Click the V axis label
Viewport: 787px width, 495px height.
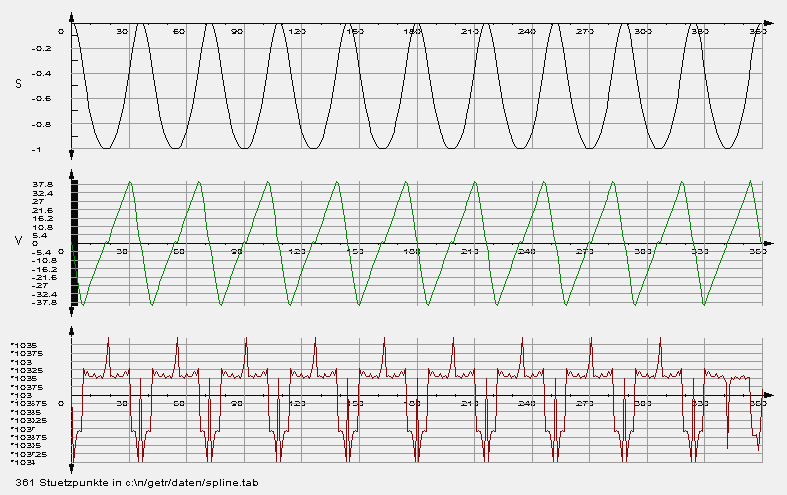[x=18, y=241]
